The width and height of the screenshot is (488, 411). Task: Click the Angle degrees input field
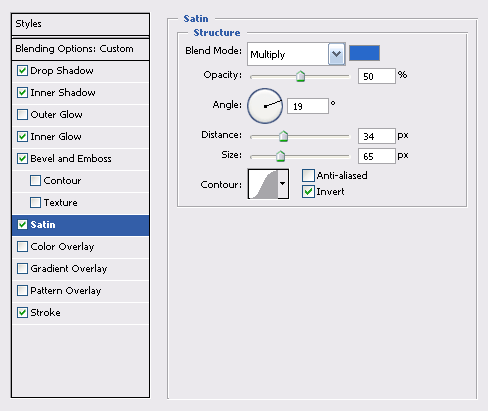tap(308, 106)
